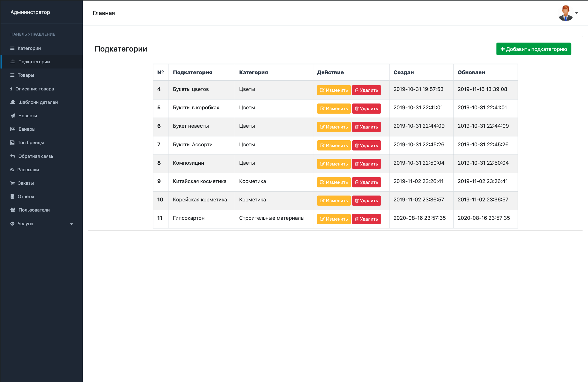Click the 2019-11-16 13:39:08 updated timestamp
Image resolution: width=588 pixels, height=382 pixels.
[482, 89]
